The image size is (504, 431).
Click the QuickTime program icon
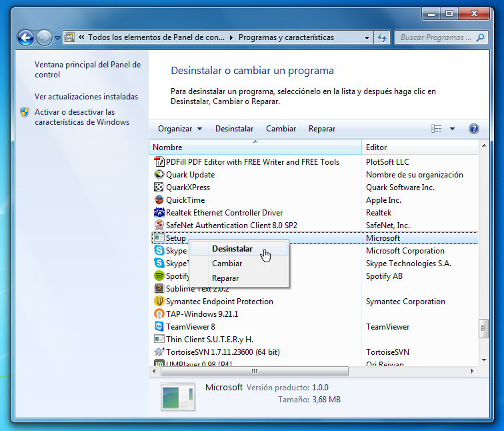pyautogui.click(x=159, y=200)
